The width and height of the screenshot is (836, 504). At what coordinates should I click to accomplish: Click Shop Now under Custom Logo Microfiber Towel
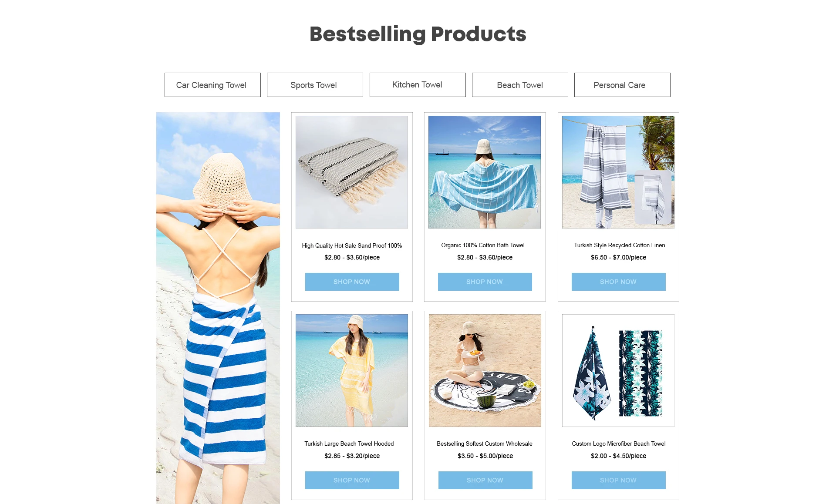click(x=619, y=480)
